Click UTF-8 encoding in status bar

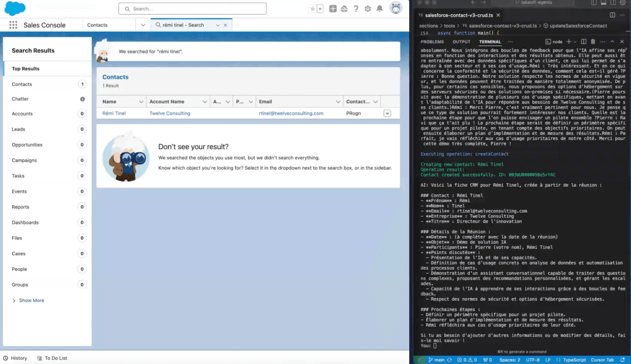pyautogui.click(x=533, y=360)
